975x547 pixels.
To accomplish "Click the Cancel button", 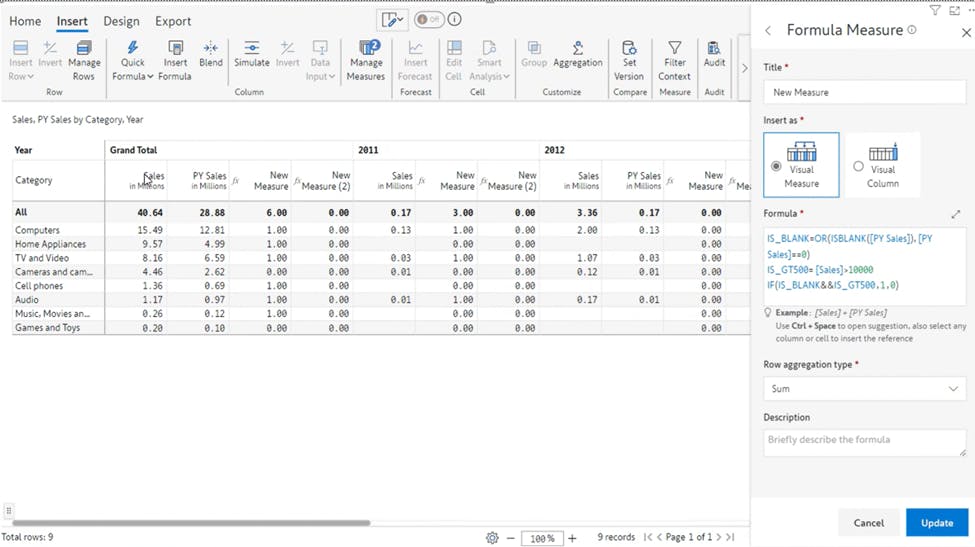I will (868, 522).
